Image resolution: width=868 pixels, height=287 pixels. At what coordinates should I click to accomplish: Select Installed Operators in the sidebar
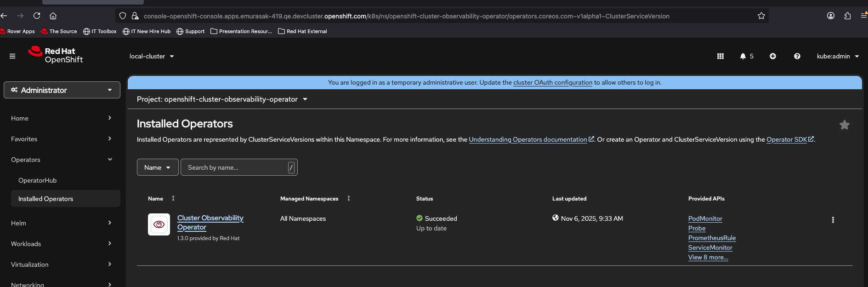(x=46, y=199)
